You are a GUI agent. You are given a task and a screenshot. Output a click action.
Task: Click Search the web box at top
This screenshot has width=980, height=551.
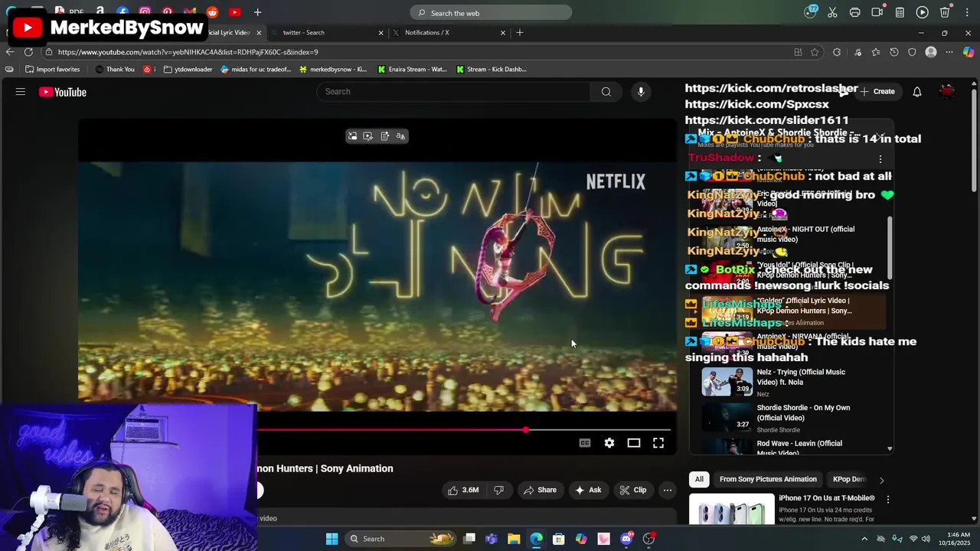(x=491, y=13)
